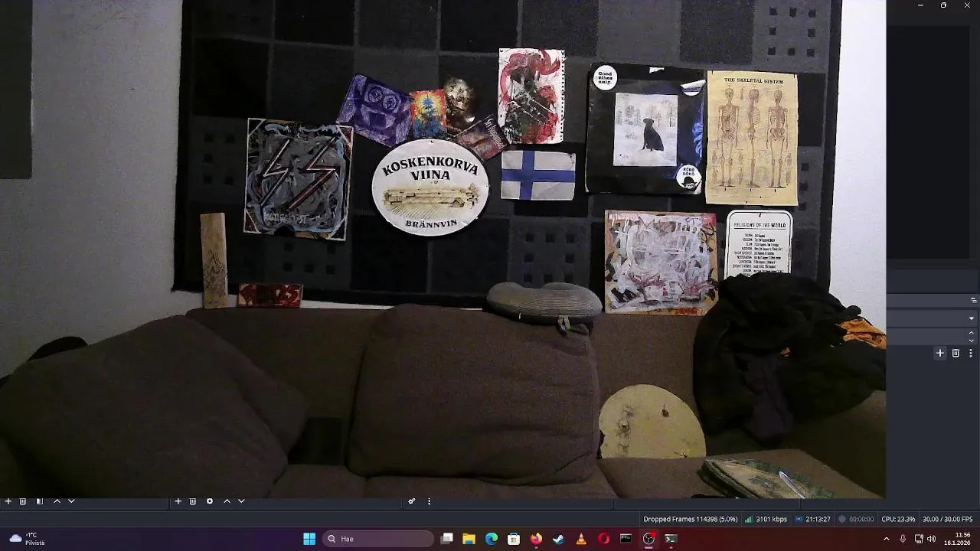Remove the selected scene with the trash icon

click(23, 501)
